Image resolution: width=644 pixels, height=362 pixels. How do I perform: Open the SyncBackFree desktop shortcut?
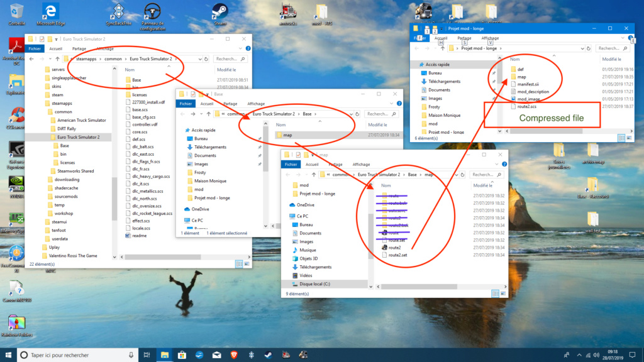coord(118,14)
